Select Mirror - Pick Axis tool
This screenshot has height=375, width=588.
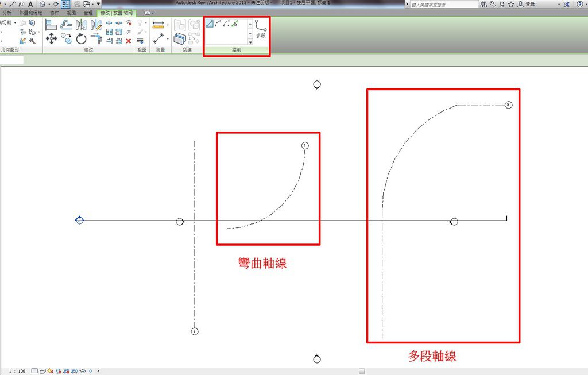(81, 25)
